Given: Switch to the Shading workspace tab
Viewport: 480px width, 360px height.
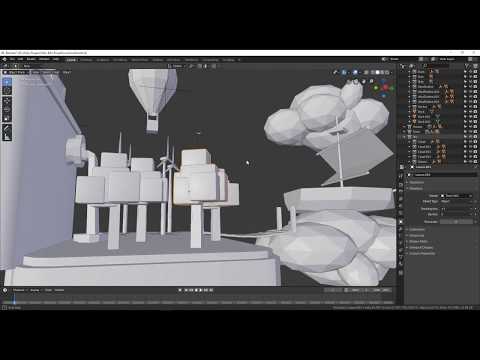Looking at the screenshot, I should pos(157,60).
